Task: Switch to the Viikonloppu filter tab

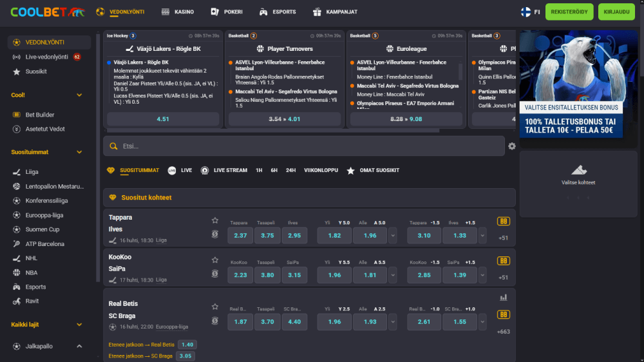Action: [x=321, y=171]
